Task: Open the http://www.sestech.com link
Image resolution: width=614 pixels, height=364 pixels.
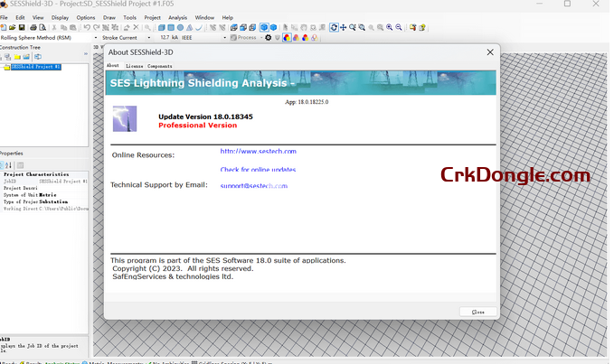Action: click(258, 151)
